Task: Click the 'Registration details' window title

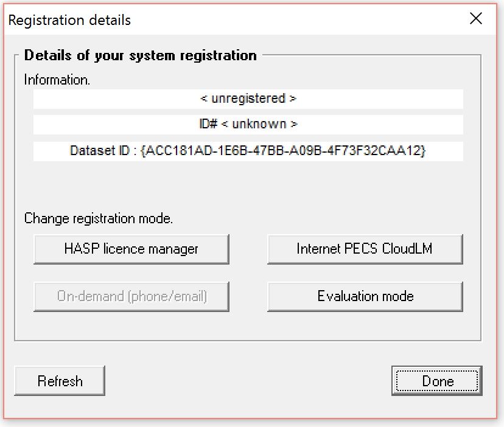Action: (x=69, y=20)
